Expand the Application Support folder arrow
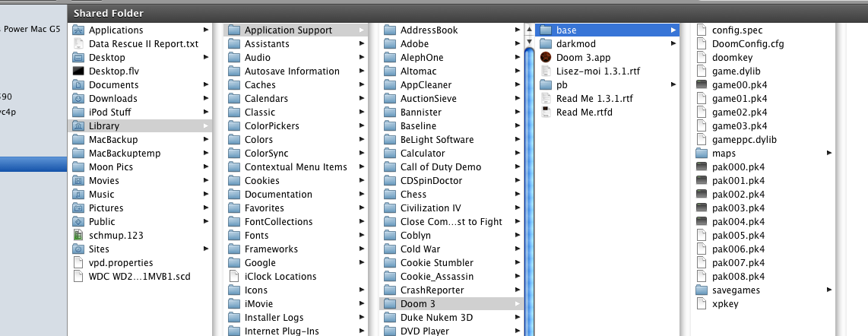The image size is (868, 336). click(x=362, y=30)
